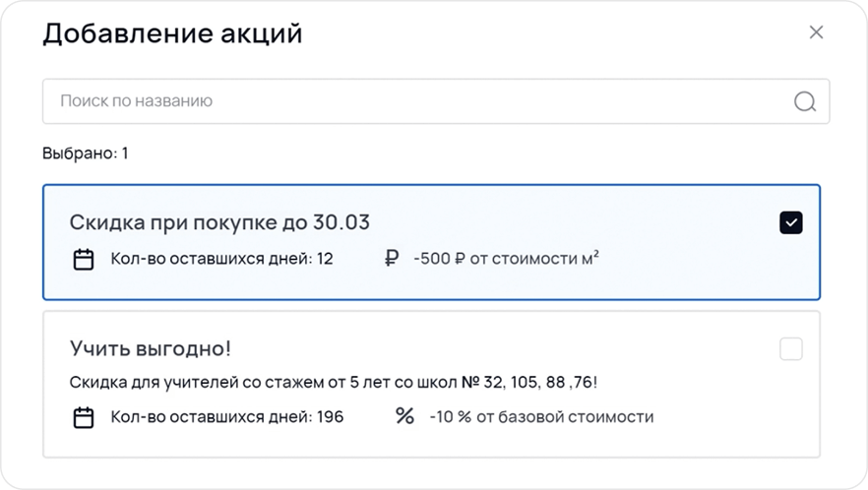
Task: Click the Кол-во оставшихся дней: 196 text
Action: pos(226,417)
